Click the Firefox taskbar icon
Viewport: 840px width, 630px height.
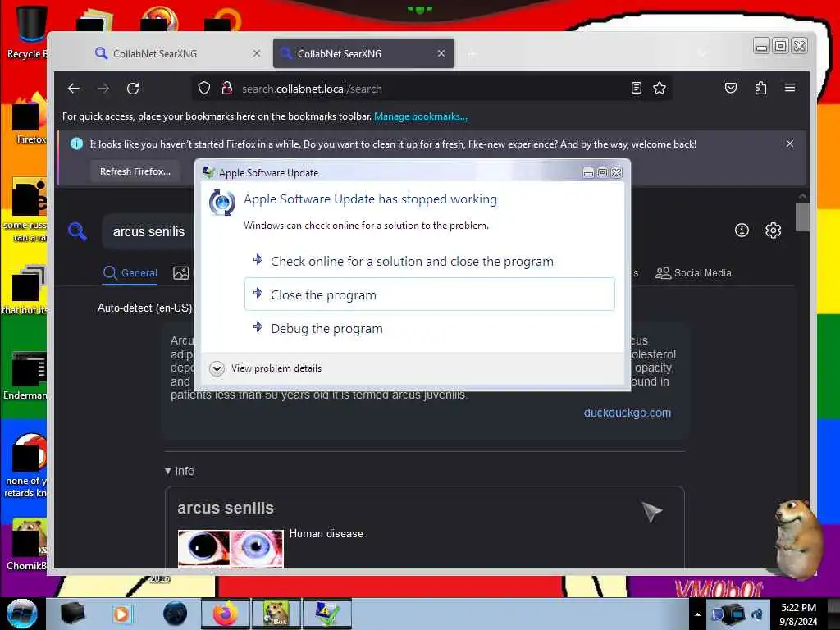coord(226,614)
